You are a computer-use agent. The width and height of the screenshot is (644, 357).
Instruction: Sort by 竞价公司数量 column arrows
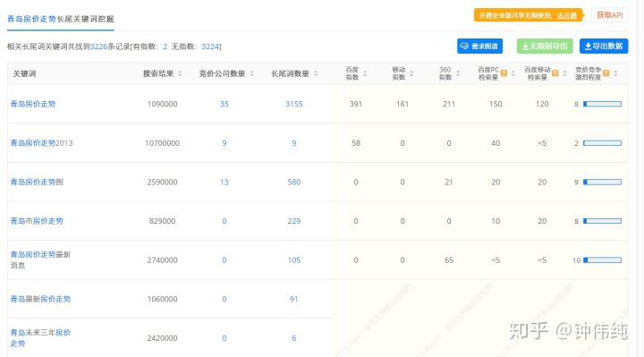(251, 73)
